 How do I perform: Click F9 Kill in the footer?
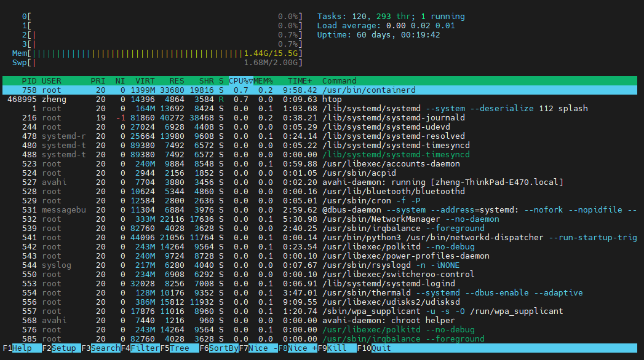338,348
